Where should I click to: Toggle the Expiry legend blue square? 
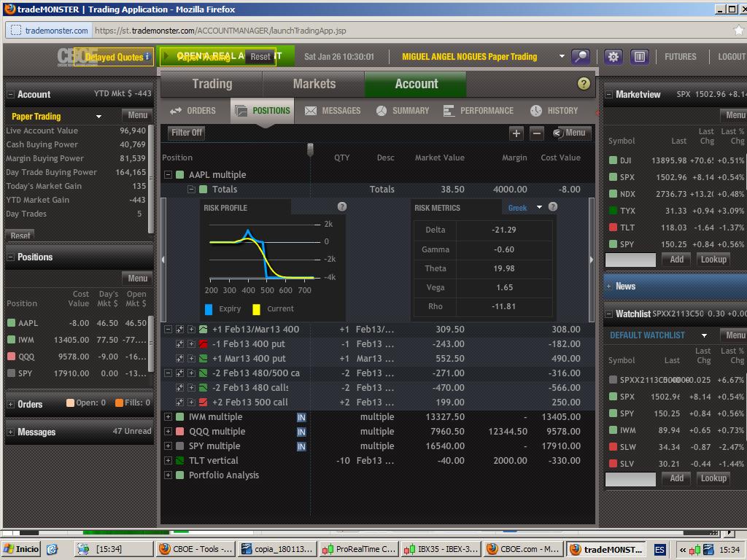208,309
